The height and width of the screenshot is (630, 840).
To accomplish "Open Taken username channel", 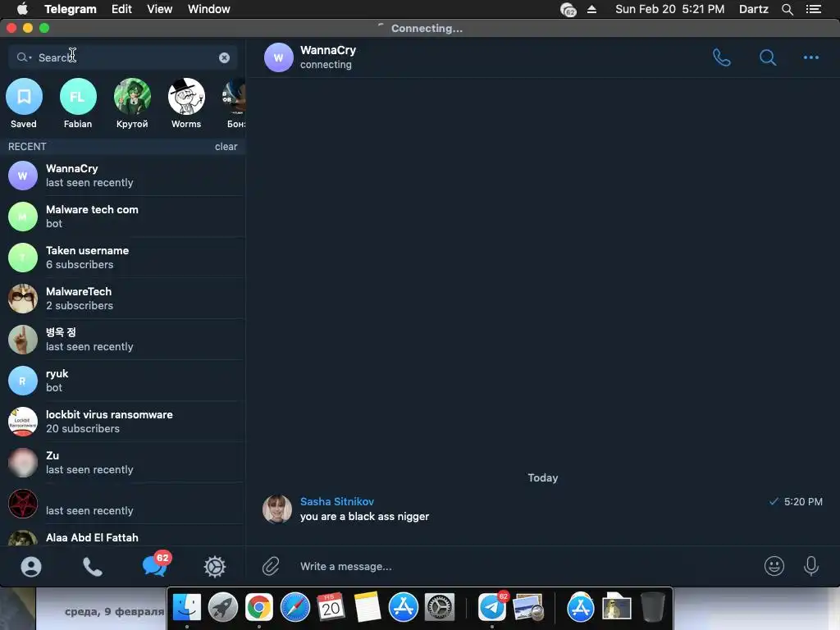I will pos(123,257).
